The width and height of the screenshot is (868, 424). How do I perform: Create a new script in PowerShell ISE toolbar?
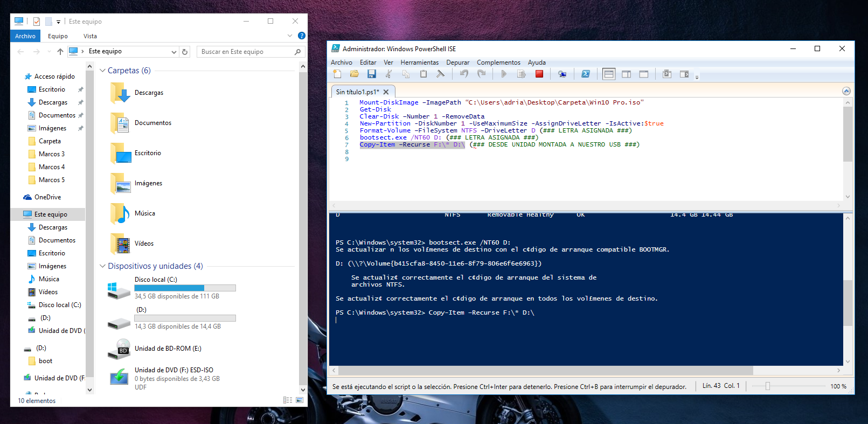pyautogui.click(x=337, y=74)
